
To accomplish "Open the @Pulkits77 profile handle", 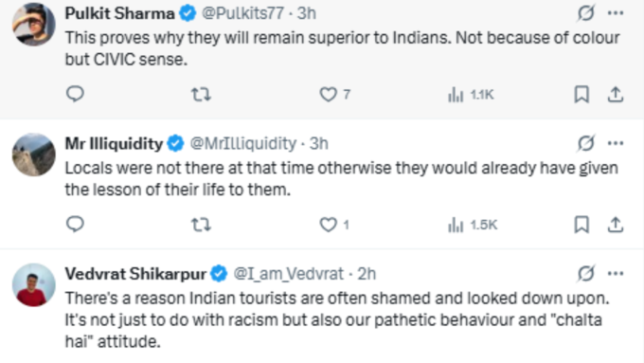I will tap(242, 13).
